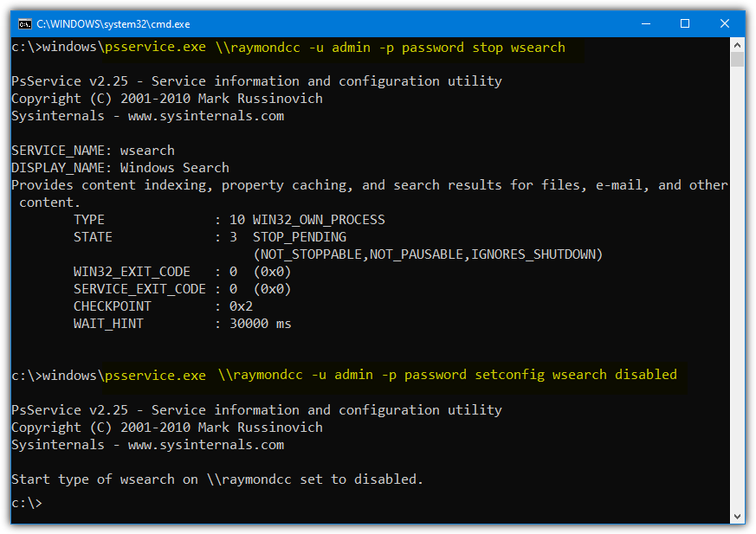756x534 pixels.
Task: Click 'Start type of wsearch on \\raymondcc' message
Action: tap(217, 479)
